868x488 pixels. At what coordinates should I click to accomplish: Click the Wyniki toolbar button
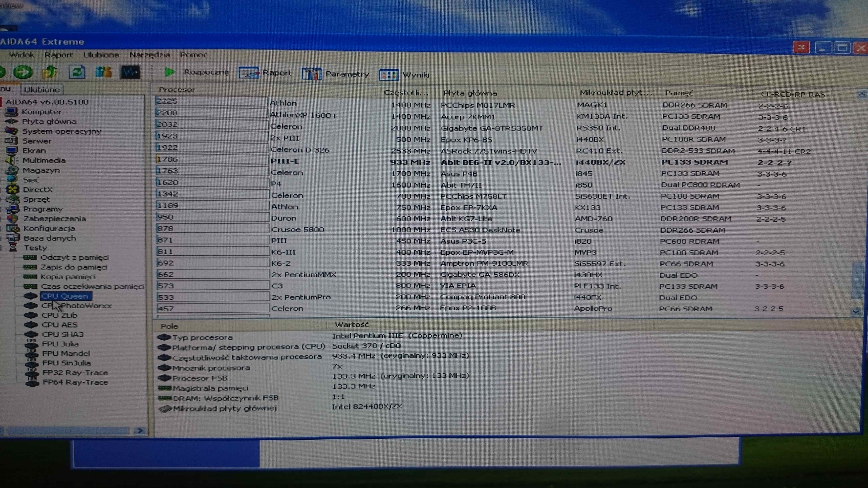[404, 75]
